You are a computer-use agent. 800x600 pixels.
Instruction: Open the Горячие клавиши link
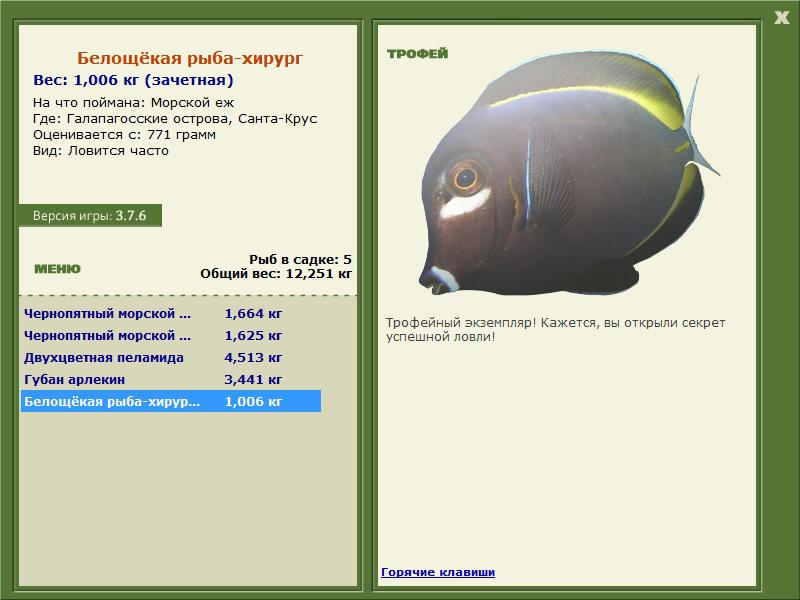coord(438,572)
